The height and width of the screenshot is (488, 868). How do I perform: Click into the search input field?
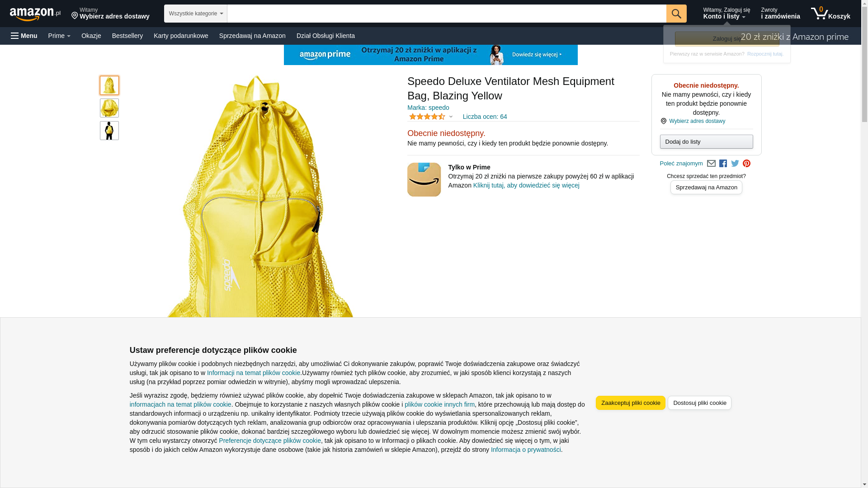click(446, 14)
